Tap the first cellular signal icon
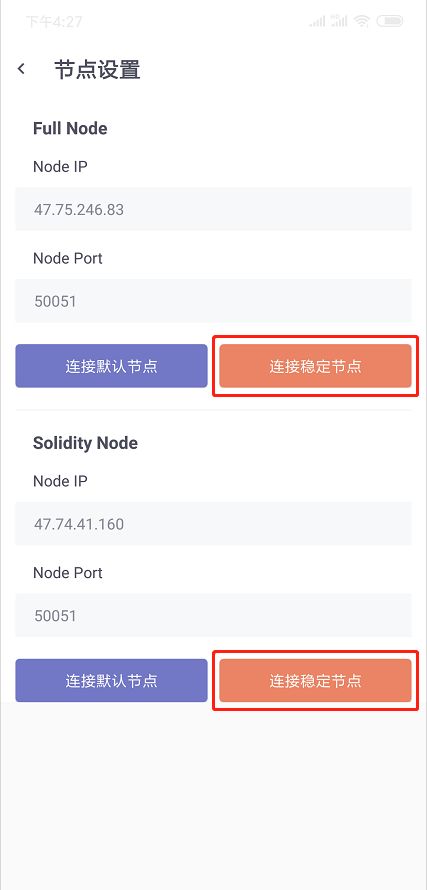Image resolution: width=427 pixels, height=890 pixels. 317,22
